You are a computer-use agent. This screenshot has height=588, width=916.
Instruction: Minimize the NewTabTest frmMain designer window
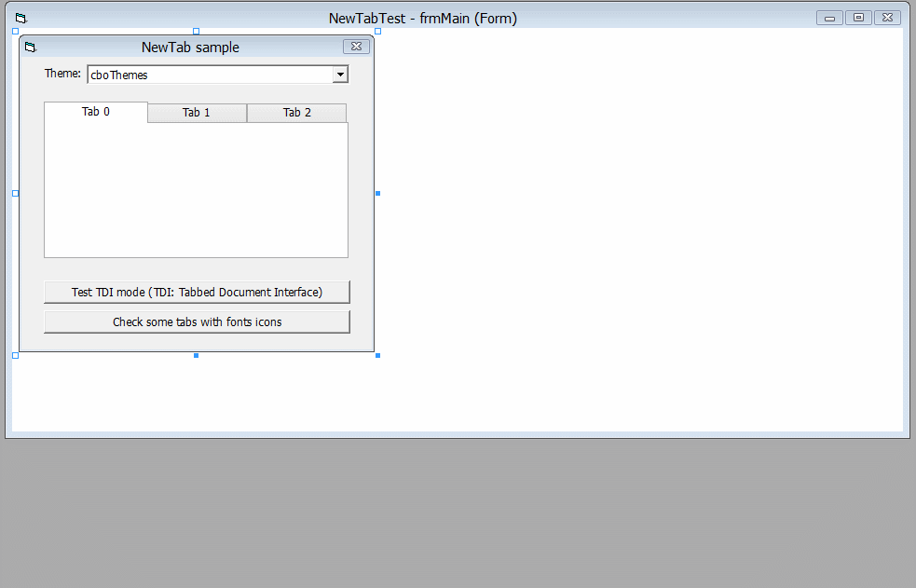[x=829, y=18]
